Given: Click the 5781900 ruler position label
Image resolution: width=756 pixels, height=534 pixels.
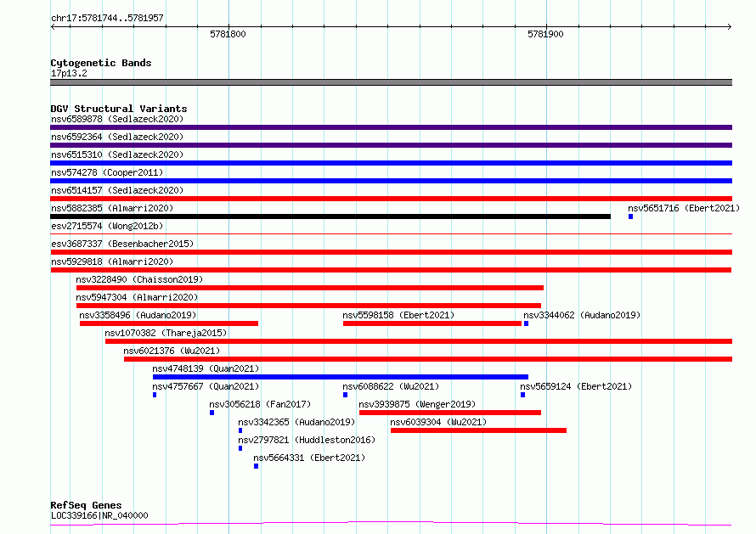Looking at the screenshot, I should click(x=545, y=34).
